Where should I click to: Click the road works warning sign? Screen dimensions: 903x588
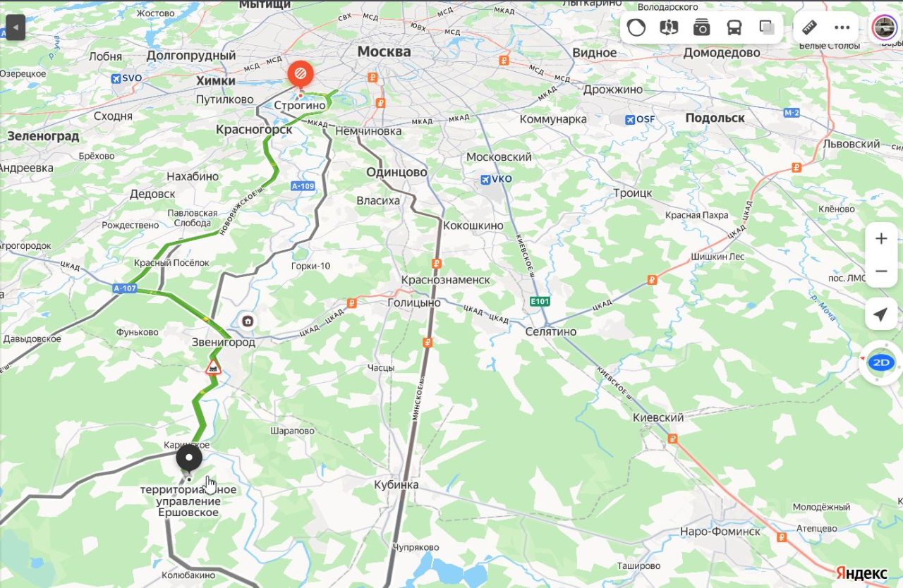213,367
